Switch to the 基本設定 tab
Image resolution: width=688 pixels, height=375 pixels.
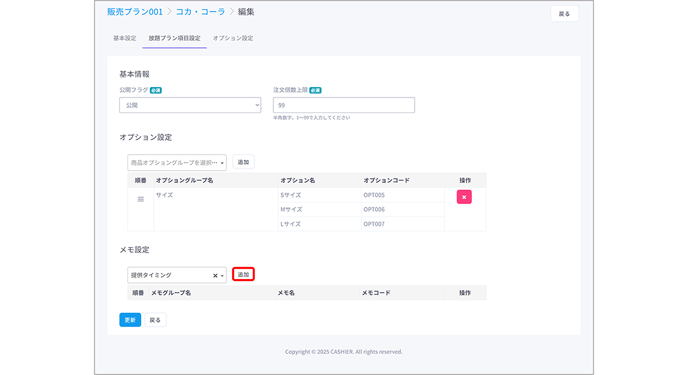coord(125,38)
